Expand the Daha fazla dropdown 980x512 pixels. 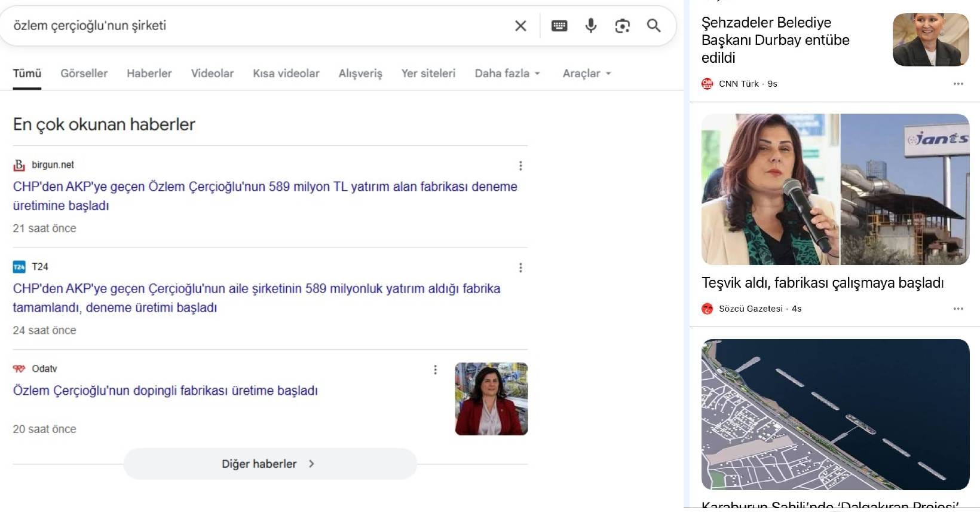click(507, 74)
